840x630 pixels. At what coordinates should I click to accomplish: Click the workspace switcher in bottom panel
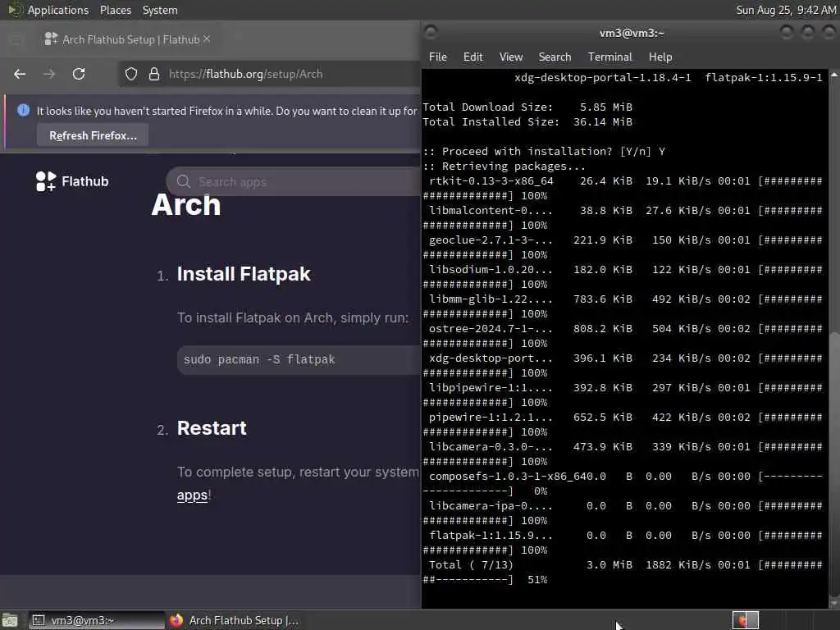tap(745, 620)
